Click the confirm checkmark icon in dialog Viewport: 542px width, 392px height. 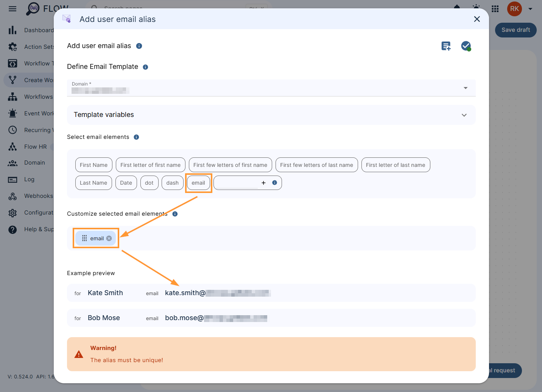tap(466, 46)
